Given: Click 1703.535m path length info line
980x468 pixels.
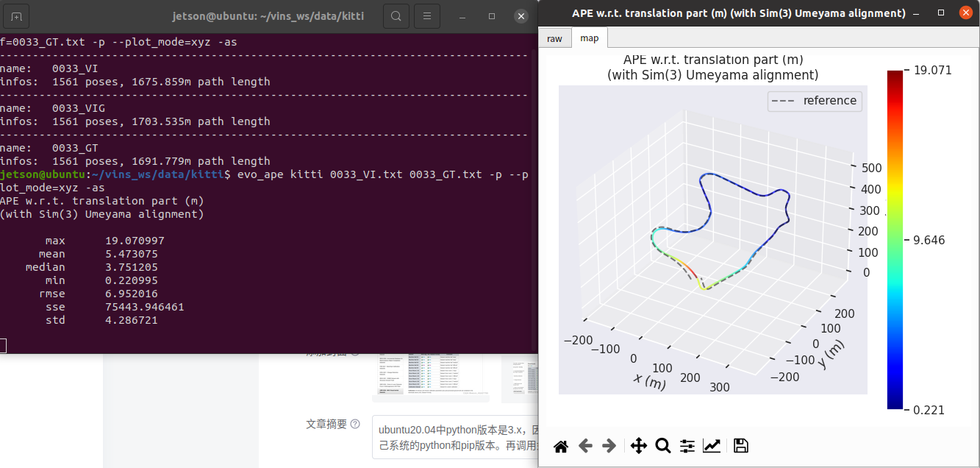Looking at the screenshot, I should [135, 121].
